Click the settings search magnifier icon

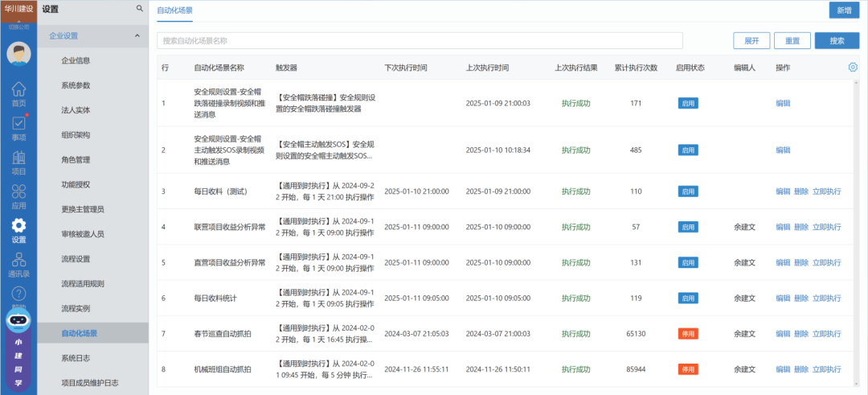pyautogui.click(x=140, y=9)
